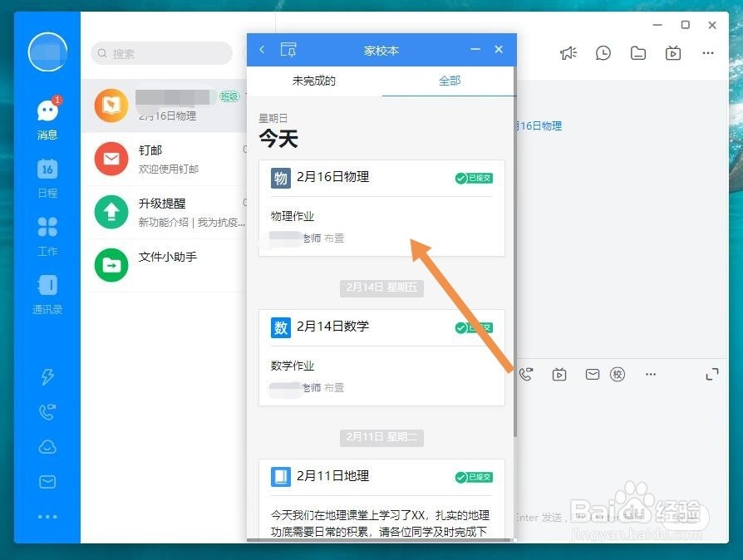Image resolution: width=743 pixels, height=560 pixels.
Task: Open the DING announcement panel
Action: (47, 377)
